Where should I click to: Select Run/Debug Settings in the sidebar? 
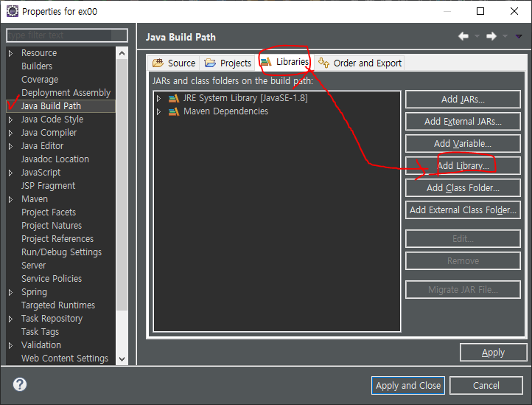(61, 252)
